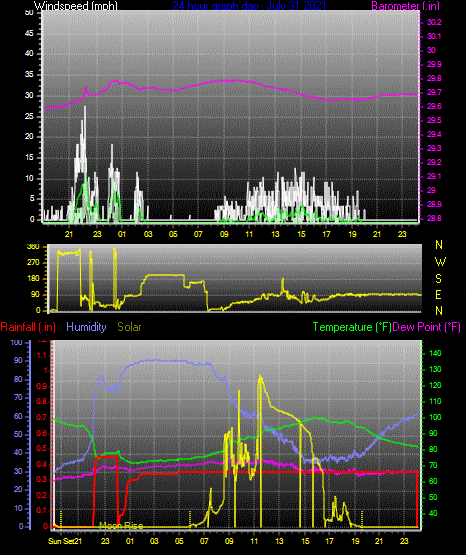Select the 29.2 barometer axis value
The width and height of the screenshot is (466, 555).
click(434, 162)
